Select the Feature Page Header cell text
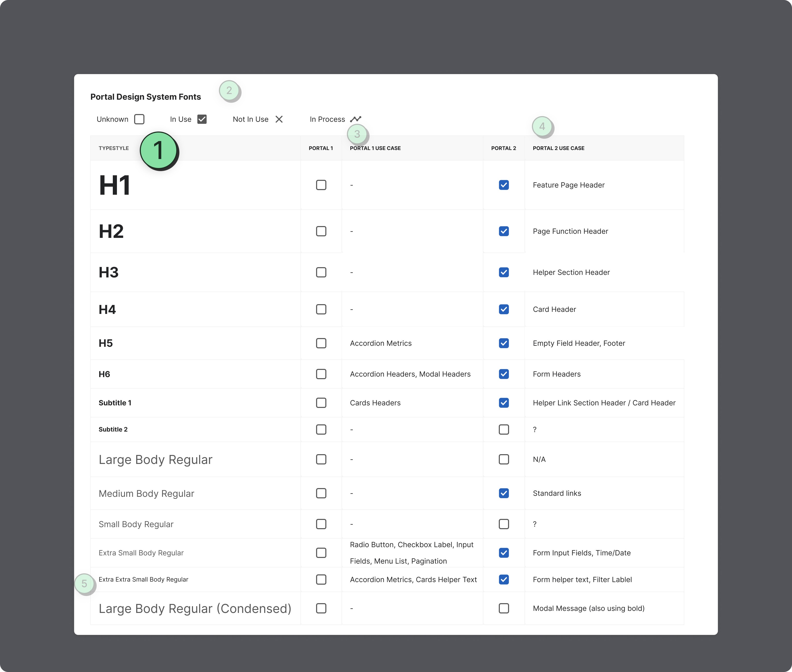 (568, 185)
